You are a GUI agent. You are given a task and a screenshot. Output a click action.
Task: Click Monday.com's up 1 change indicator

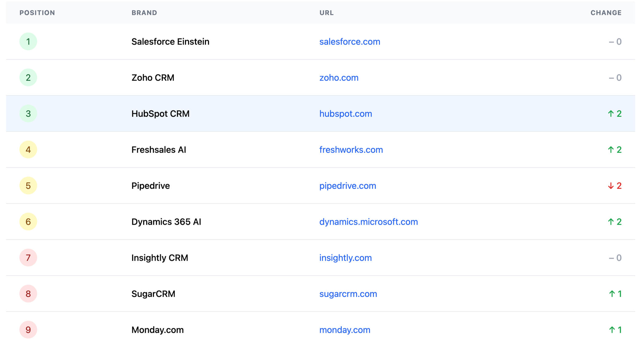click(615, 330)
